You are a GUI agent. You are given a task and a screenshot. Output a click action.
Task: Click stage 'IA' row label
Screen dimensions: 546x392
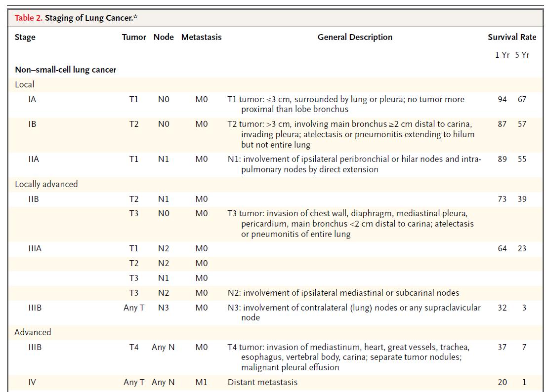32,99
